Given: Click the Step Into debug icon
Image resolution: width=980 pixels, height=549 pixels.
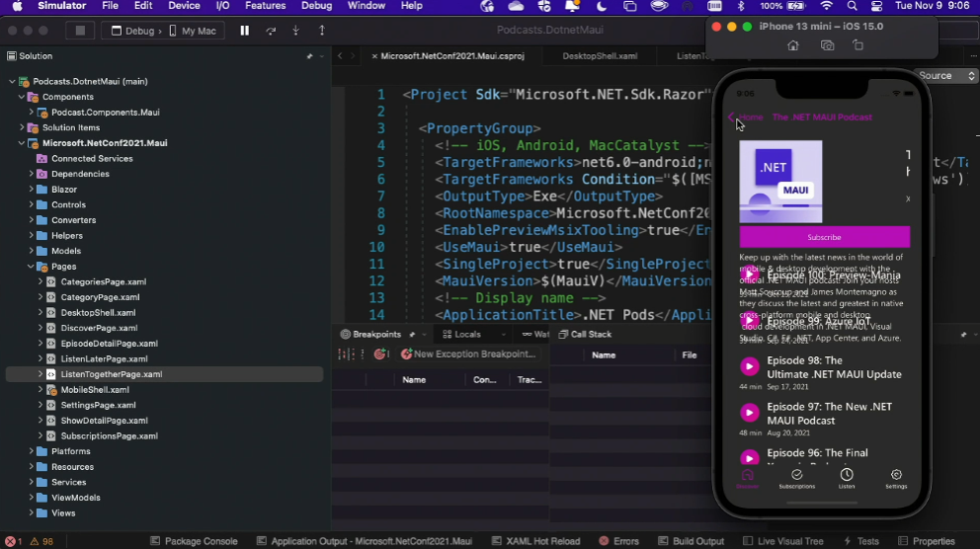Looking at the screenshot, I should point(296,31).
